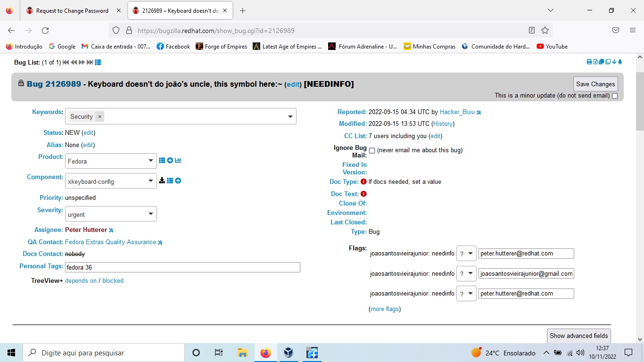Expand the Keywords dropdown arrow
This screenshot has height=362, width=644.
[x=290, y=116]
